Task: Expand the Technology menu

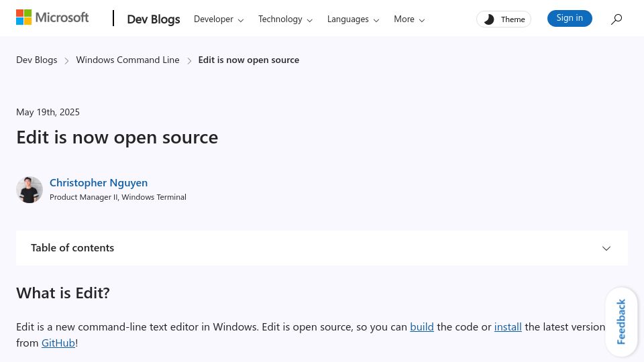Action: (x=285, y=19)
